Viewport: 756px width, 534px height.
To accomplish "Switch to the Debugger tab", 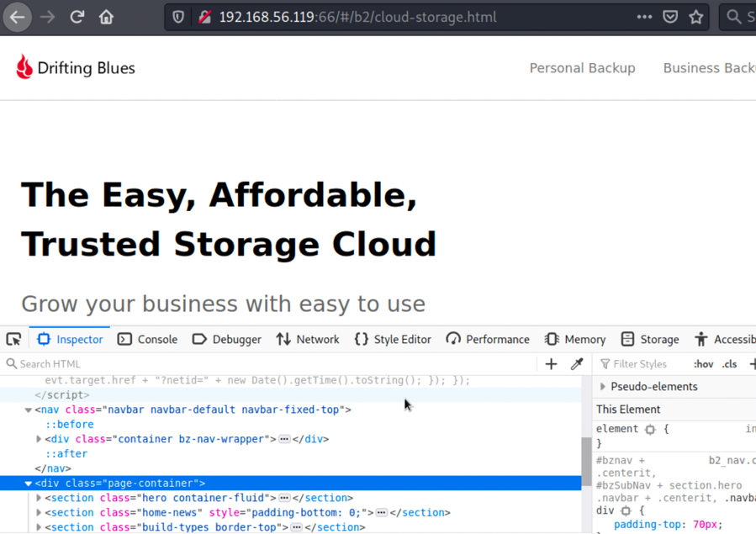I will point(226,339).
